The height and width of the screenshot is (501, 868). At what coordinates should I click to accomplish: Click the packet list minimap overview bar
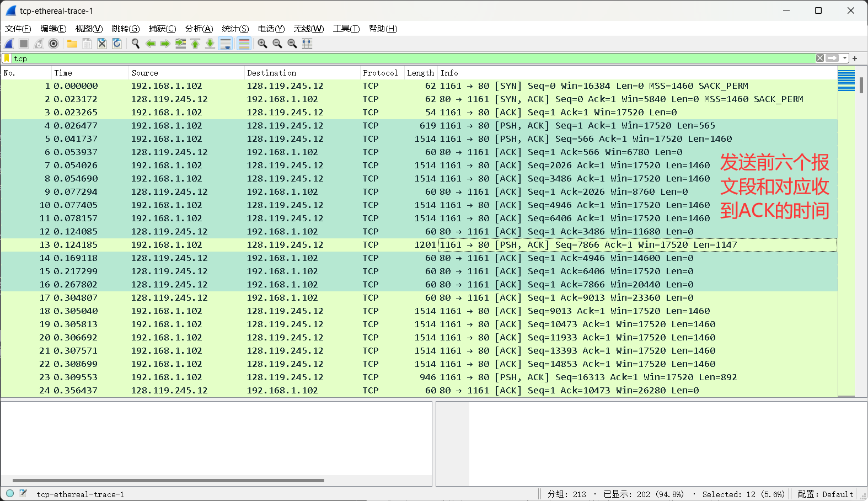point(846,231)
